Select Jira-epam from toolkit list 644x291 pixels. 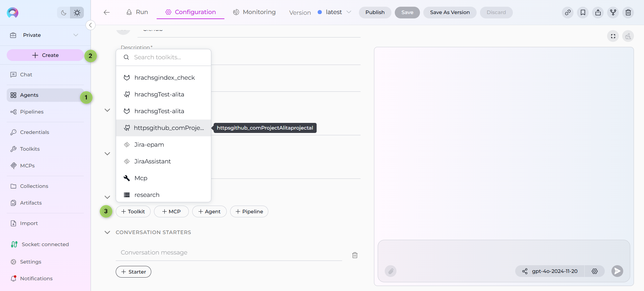point(149,145)
